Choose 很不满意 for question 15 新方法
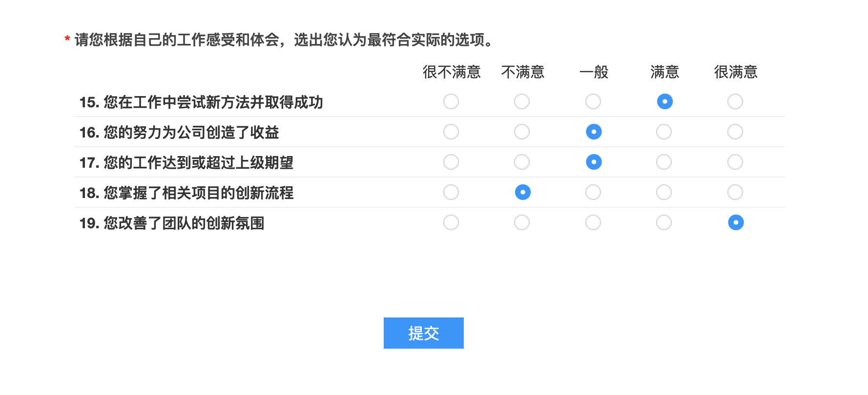This screenshot has height=395, width=868. pos(451,101)
